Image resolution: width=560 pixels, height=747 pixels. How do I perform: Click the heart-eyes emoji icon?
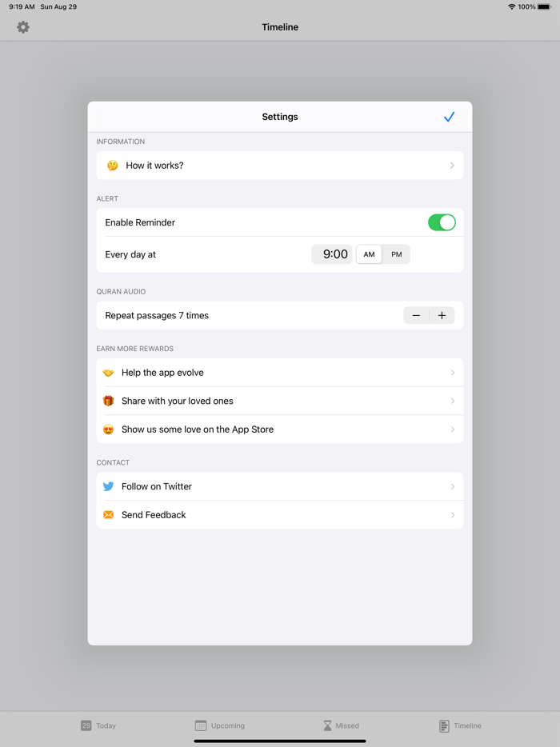109,429
